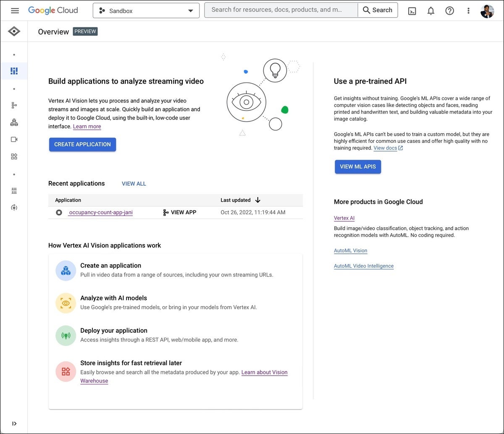The height and width of the screenshot is (434, 504).
Task: Open the Streams video camera sidebar icon
Action: coord(14,139)
